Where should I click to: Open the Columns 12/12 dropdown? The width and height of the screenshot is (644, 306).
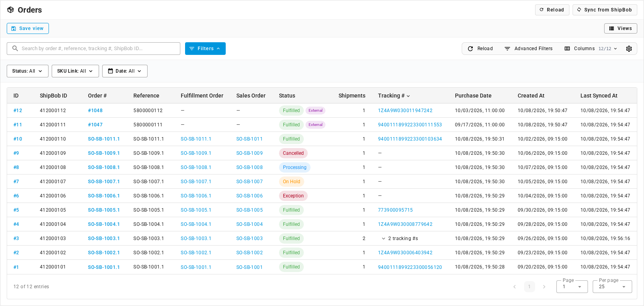[x=591, y=49]
